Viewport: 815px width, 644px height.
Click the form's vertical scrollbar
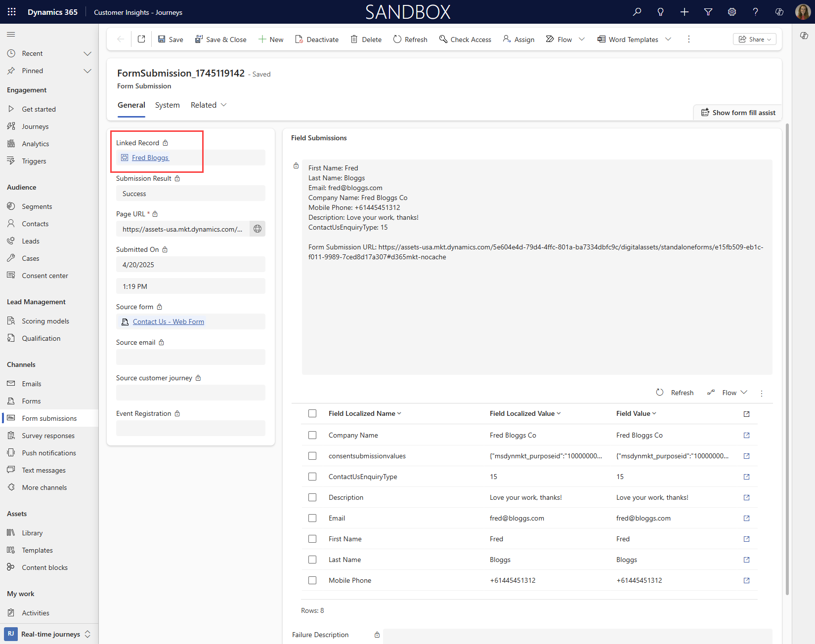tap(787, 360)
